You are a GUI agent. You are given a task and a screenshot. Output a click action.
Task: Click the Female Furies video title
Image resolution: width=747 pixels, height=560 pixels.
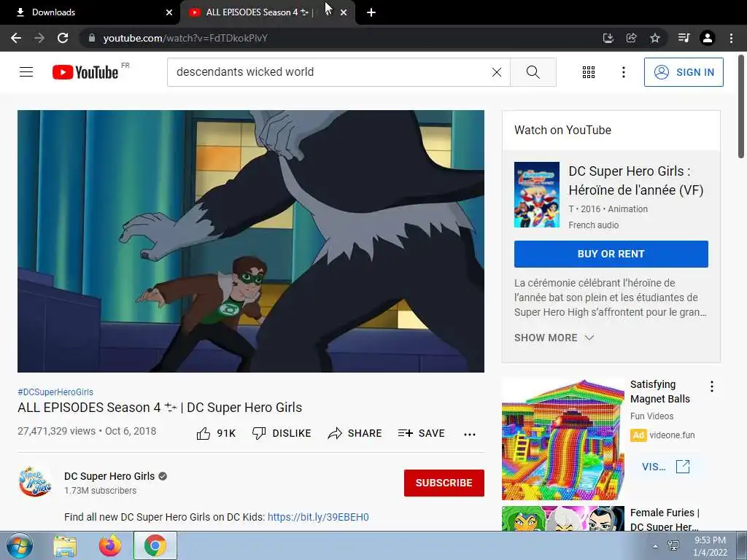665,519
